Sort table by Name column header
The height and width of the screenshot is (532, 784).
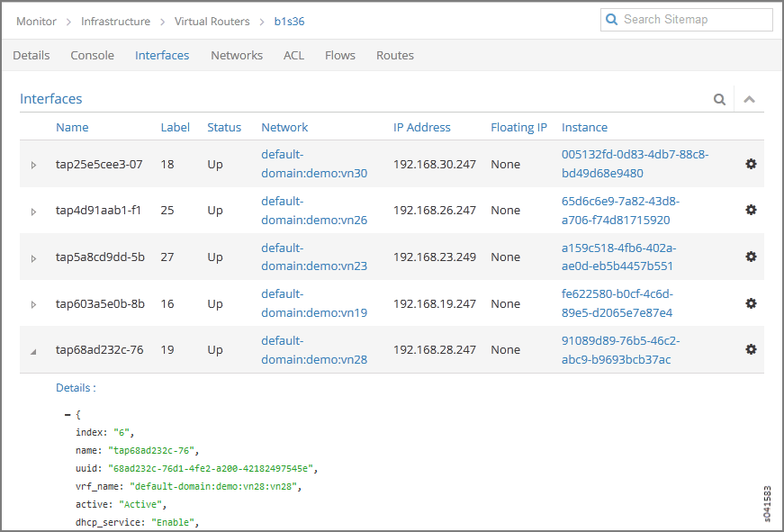click(72, 127)
